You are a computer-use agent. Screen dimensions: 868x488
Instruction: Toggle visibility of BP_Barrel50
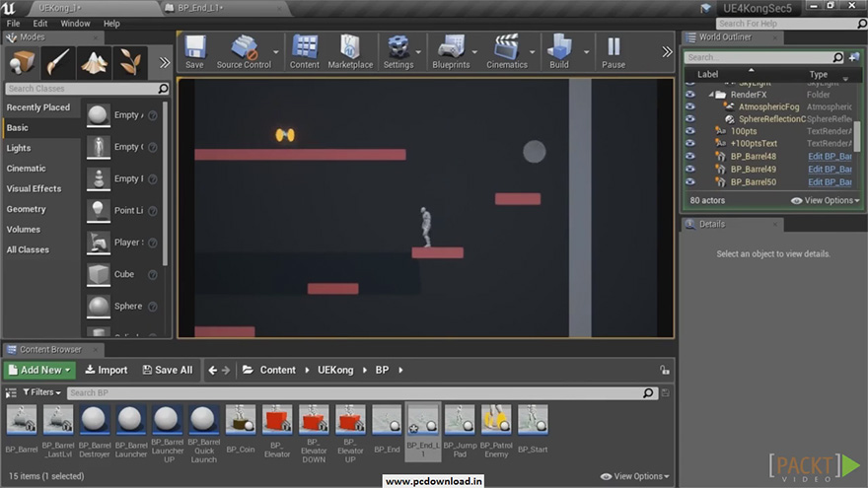(x=690, y=181)
